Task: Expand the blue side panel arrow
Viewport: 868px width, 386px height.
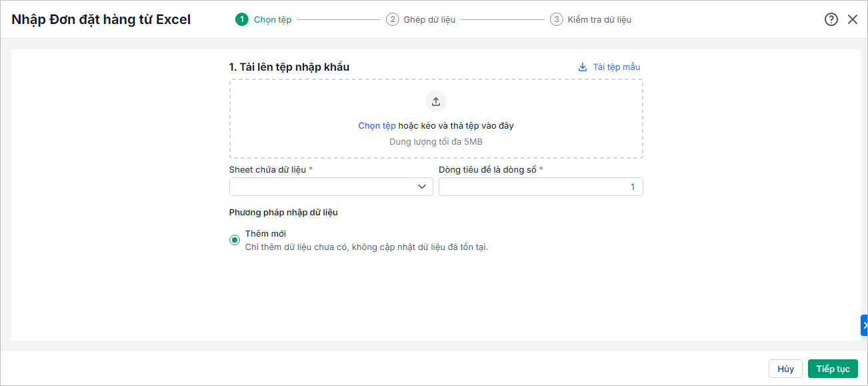Action: [864, 325]
